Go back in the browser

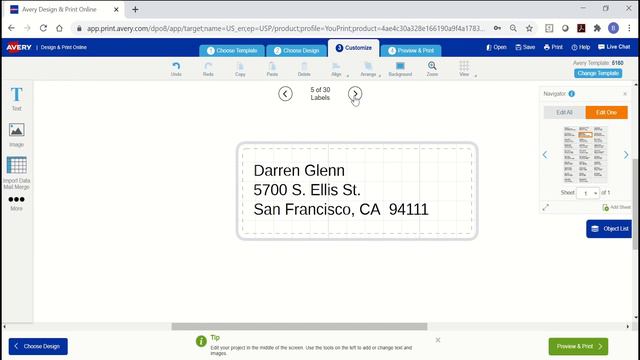click(x=11, y=28)
